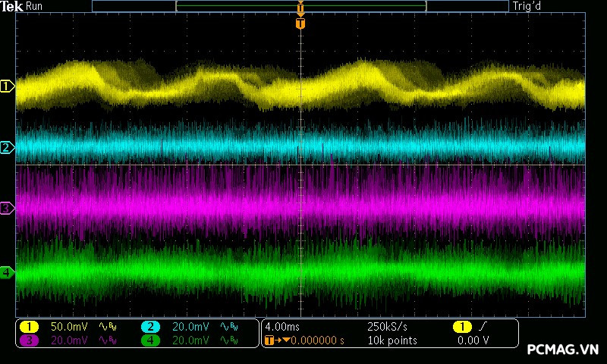
Task: Select channel 3 magenta badge in readout
Action: (x=29, y=340)
